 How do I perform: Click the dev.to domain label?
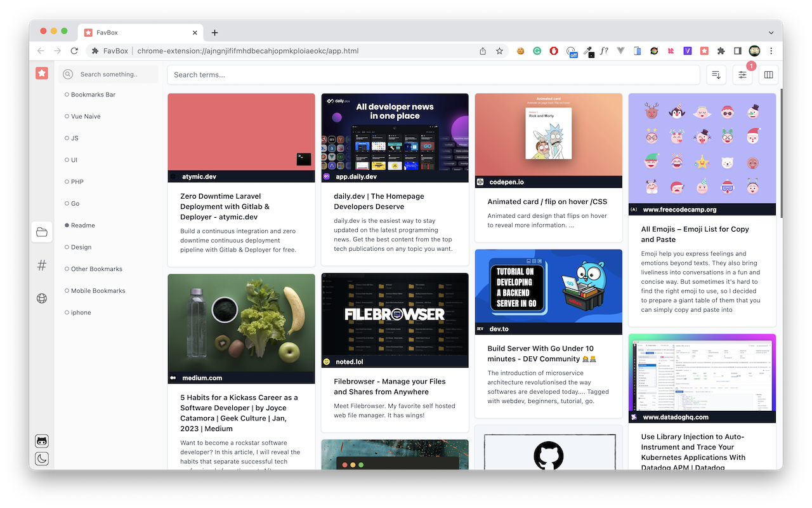pos(499,329)
